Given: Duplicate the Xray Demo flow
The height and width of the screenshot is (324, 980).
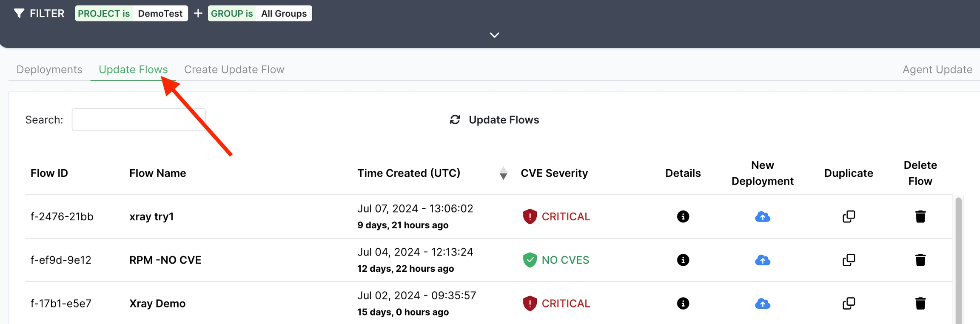Looking at the screenshot, I should pos(849,303).
